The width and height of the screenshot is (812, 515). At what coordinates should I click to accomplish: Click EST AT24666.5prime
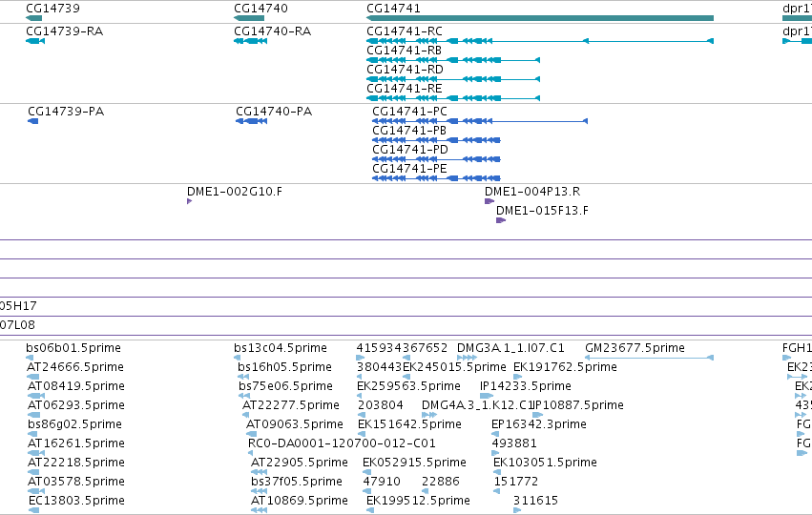click(75, 367)
